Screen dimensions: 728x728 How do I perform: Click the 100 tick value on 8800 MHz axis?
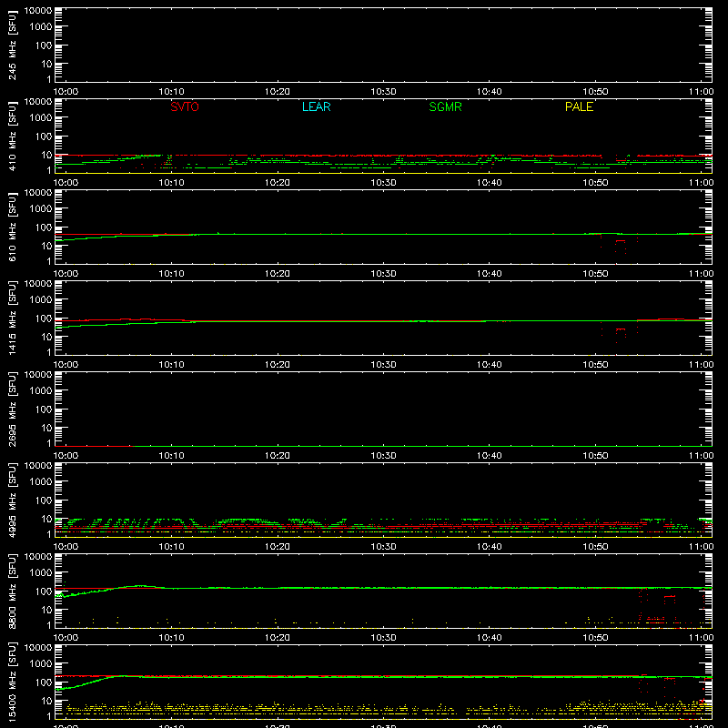pos(45,591)
